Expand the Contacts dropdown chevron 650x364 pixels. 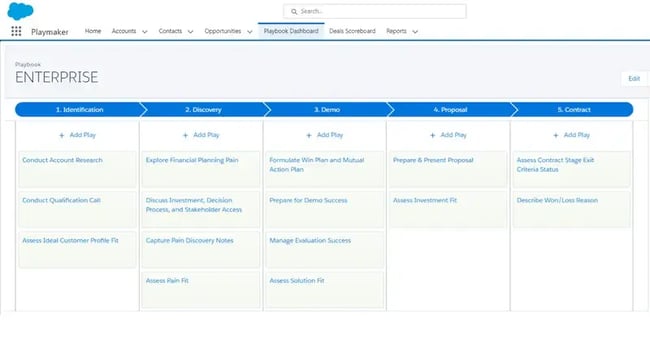tap(190, 32)
